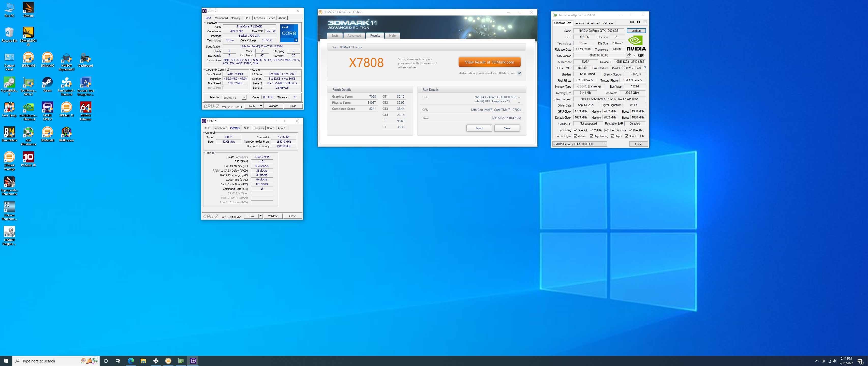Open the 3DMark desktop shortcut

pos(28,9)
